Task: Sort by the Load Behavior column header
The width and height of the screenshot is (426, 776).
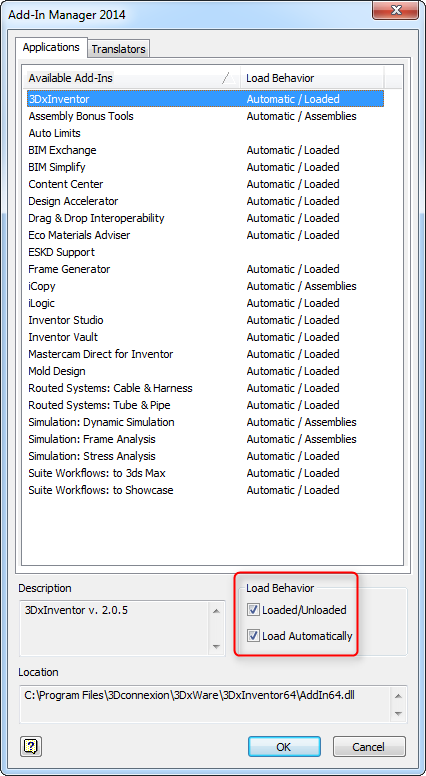Action: (312, 78)
